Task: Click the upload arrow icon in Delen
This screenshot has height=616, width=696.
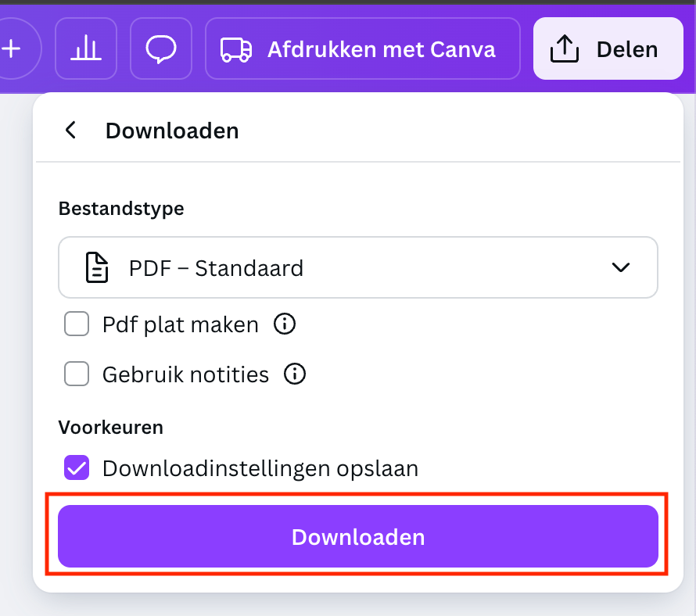Action: (x=564, y=48)
